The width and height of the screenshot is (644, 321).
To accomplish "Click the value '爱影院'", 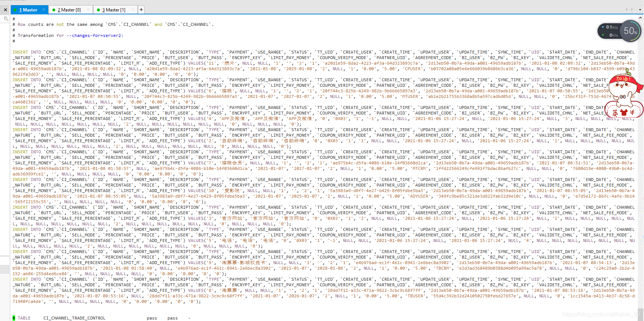I will [x=232, y=191].
